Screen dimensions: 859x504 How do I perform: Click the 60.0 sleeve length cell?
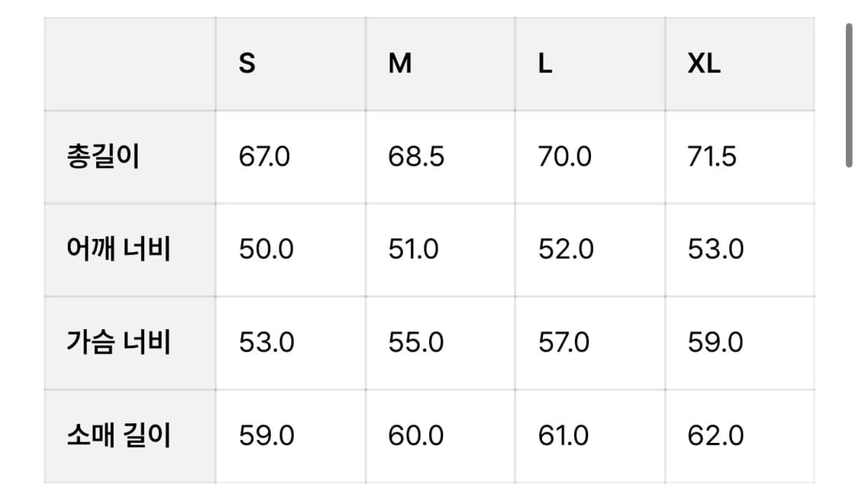coord(416,435)
